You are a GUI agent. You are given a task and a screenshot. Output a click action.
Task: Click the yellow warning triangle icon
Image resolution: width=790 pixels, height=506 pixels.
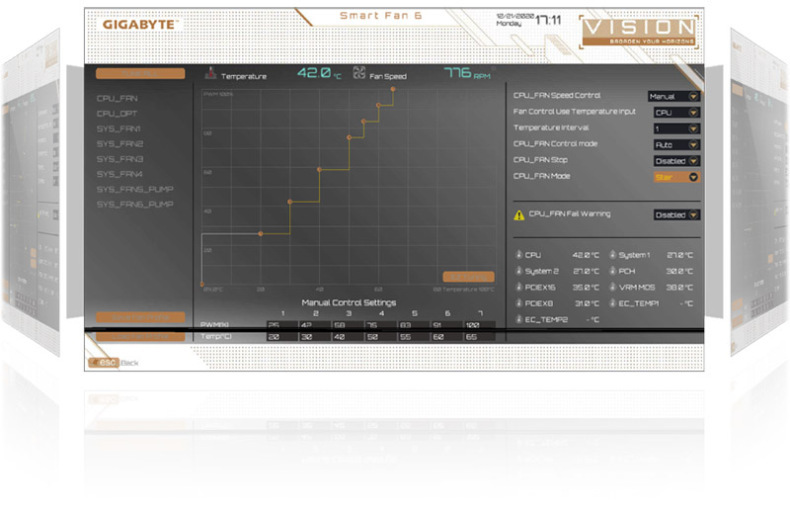[x=519, y=215]
